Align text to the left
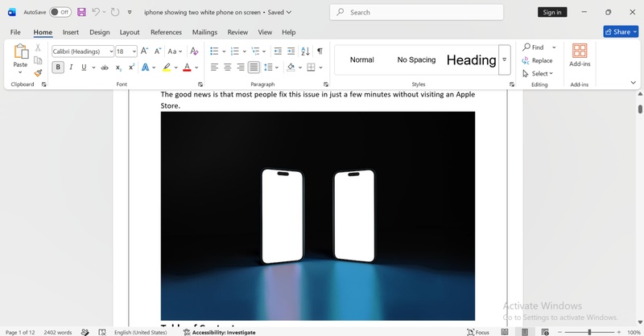 point(214,68)
